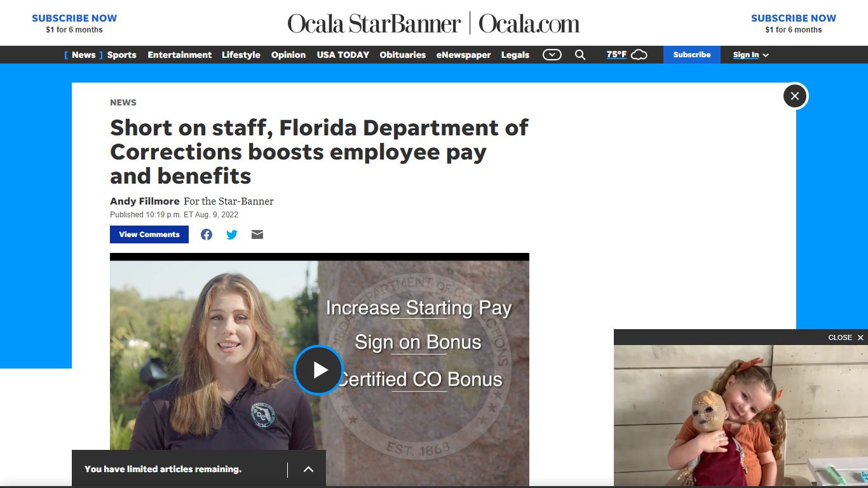Open the USA TODAY link
The image size is (868, 488).
point(343,55)
